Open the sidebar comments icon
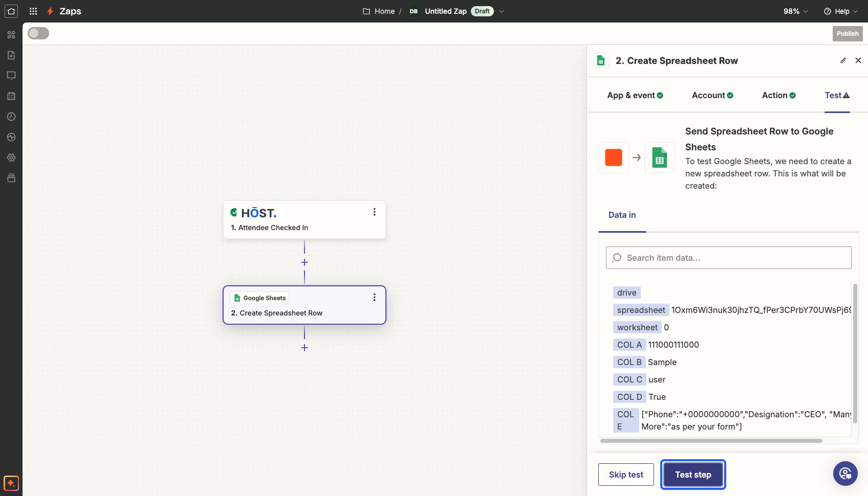This screenshot has height=496, width=868. [x=11, y=76]
